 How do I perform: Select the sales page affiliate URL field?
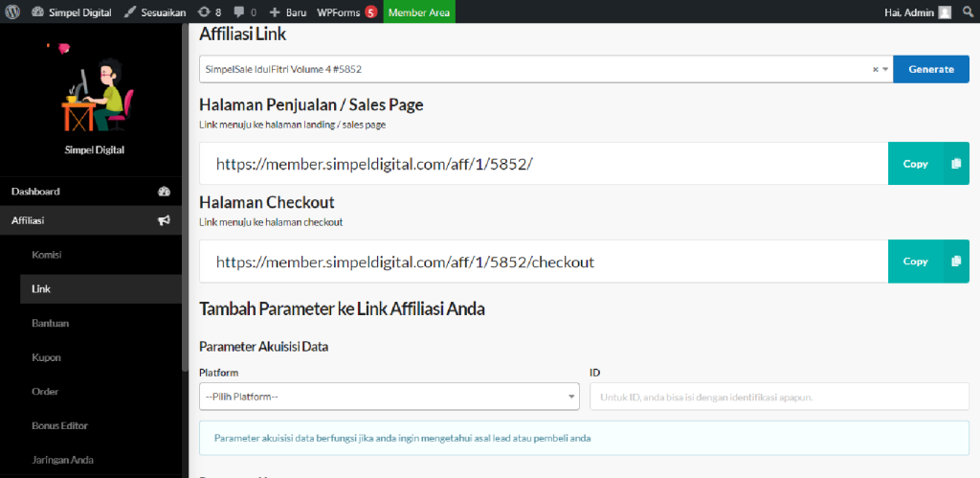click(x=544, y=164)
